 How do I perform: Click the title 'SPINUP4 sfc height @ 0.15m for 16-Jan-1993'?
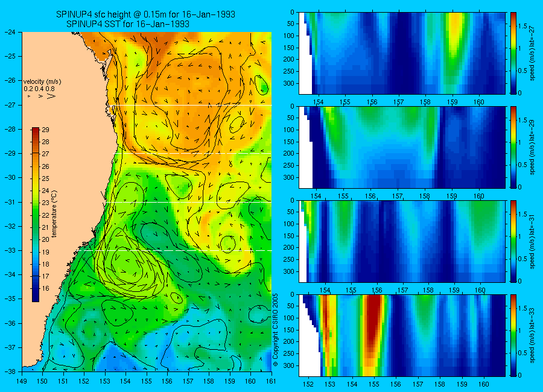[x=145, y=14]
